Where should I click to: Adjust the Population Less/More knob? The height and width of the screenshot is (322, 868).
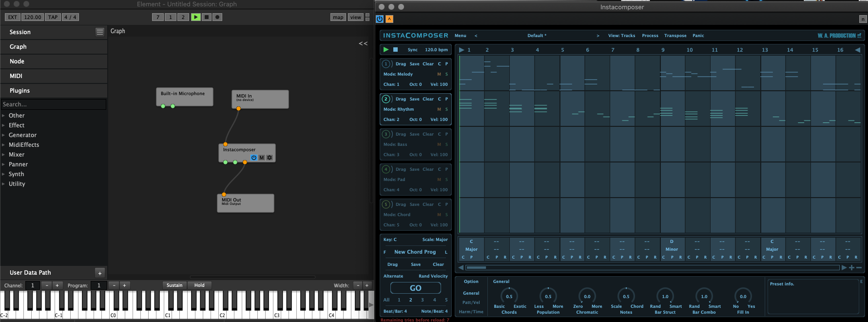point(548,296)
